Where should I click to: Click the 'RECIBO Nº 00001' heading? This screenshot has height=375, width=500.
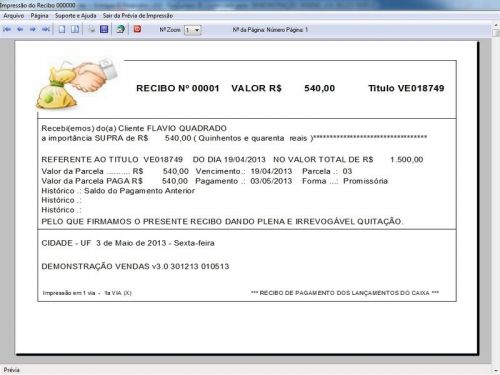coord(178,88)
